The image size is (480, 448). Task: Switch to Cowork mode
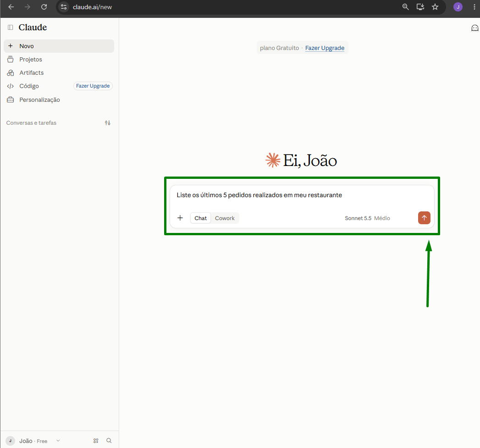[x=225, y=218]
